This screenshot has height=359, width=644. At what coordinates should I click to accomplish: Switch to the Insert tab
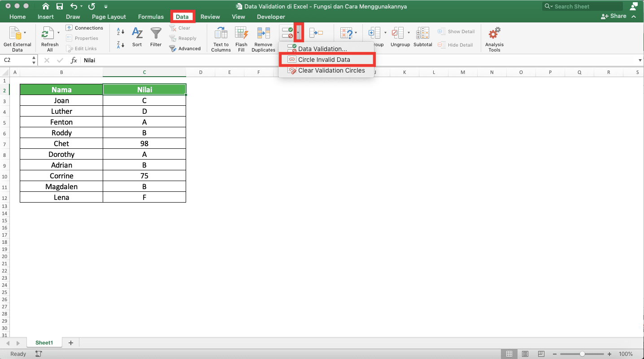tap(46, 17)
